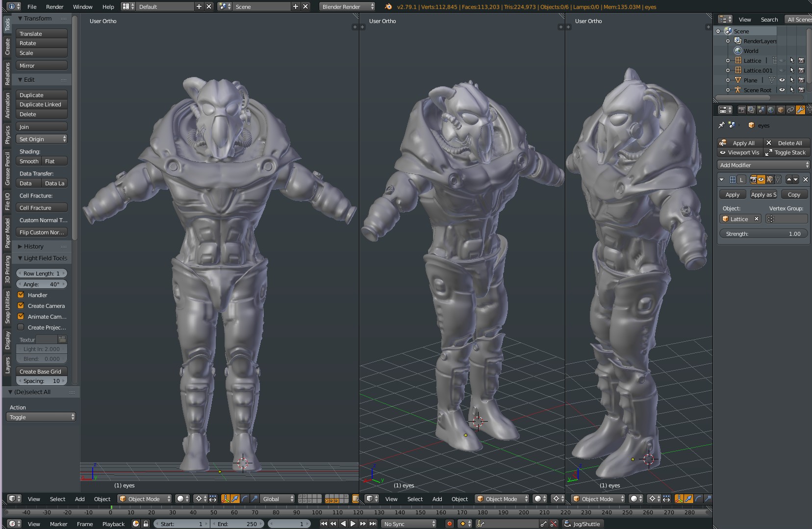Expand the Lattice.001 tree item
This screenshot has height=529, width=812.
[728, 70]
